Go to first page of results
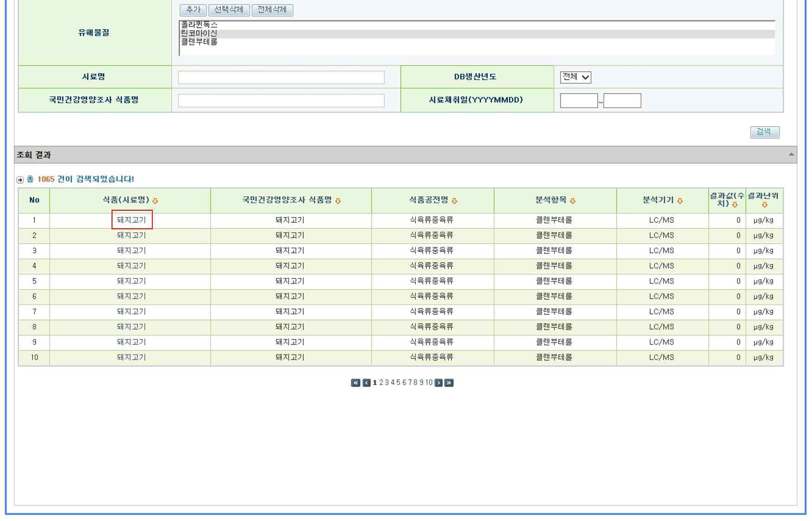The width and height of the screenshot is (812, 521). click(356, 383)
